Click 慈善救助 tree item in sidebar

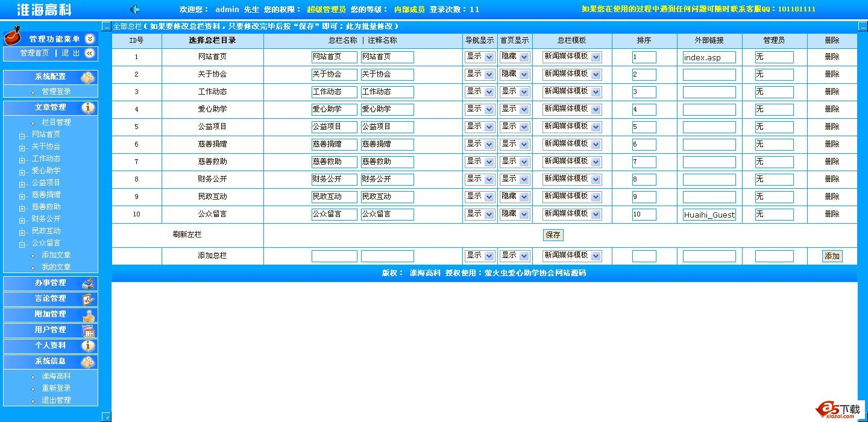[x=46, y=207]
